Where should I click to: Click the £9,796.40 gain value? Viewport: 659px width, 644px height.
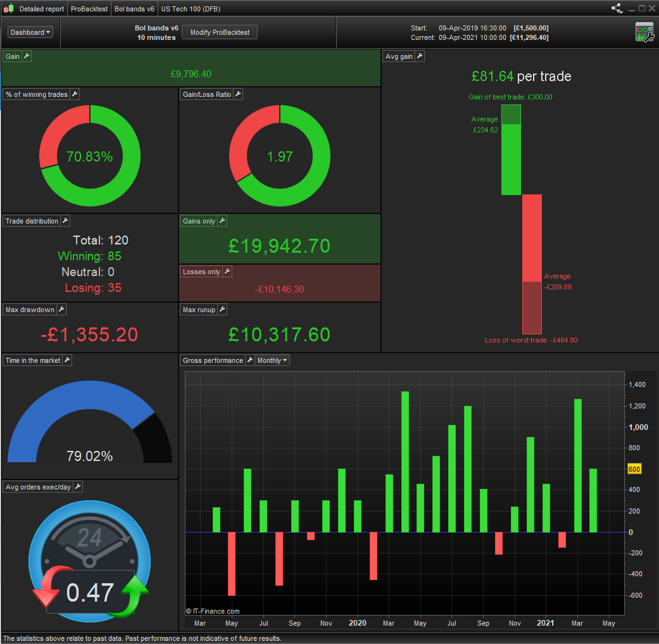(191, 74)
